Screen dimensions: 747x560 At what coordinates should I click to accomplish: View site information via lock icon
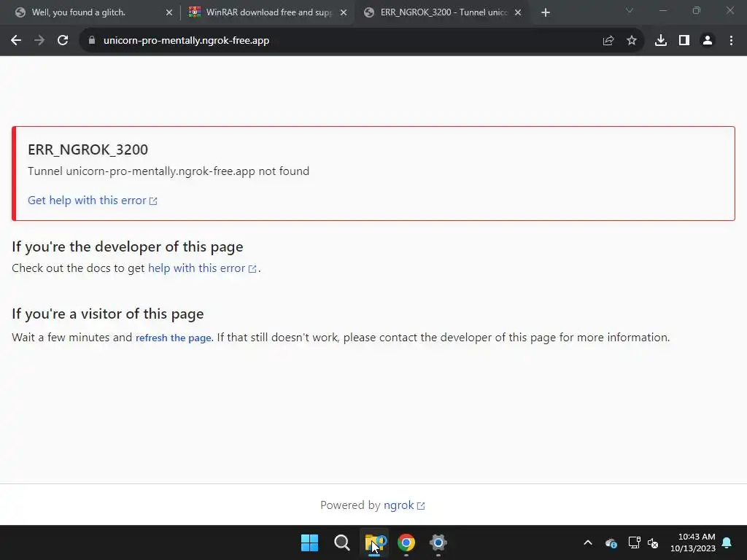(92, 41)
